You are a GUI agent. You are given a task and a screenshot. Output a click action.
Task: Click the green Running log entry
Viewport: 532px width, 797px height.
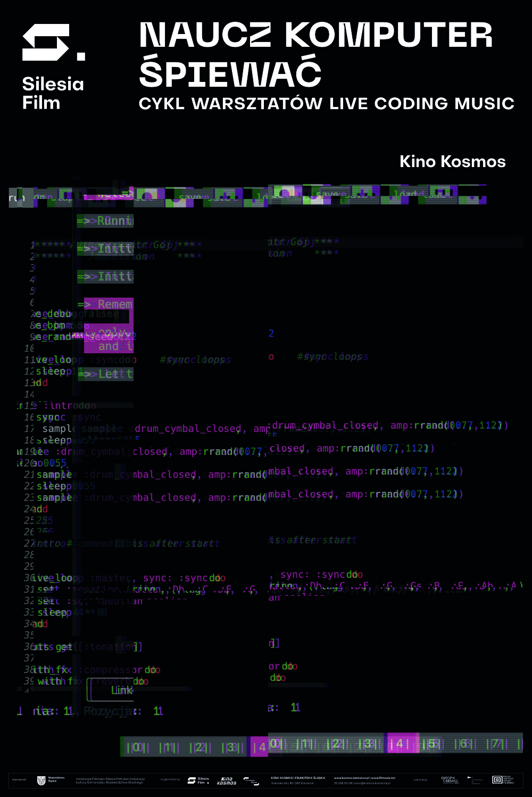[x=105, y=221]
